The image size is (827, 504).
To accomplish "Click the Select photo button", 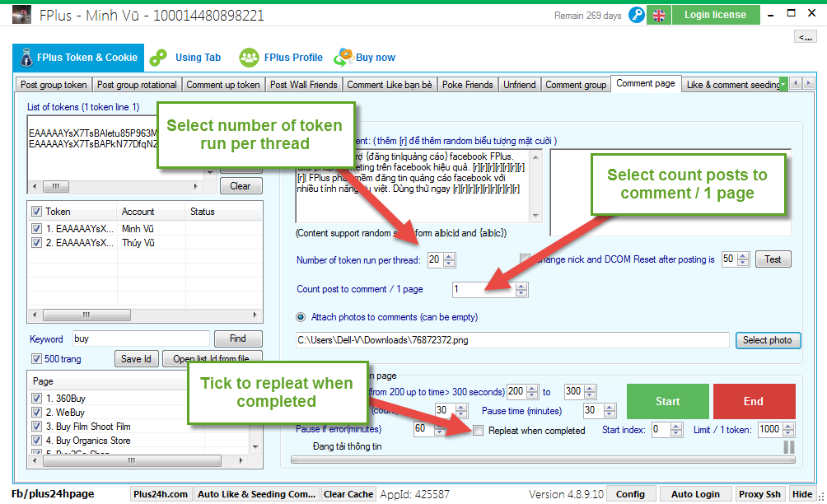I will point(768,341).
